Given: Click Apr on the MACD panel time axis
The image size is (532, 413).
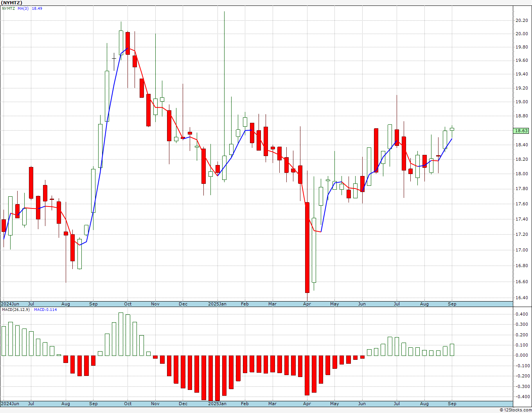Looking at the screenshot, I should [307, 404].
